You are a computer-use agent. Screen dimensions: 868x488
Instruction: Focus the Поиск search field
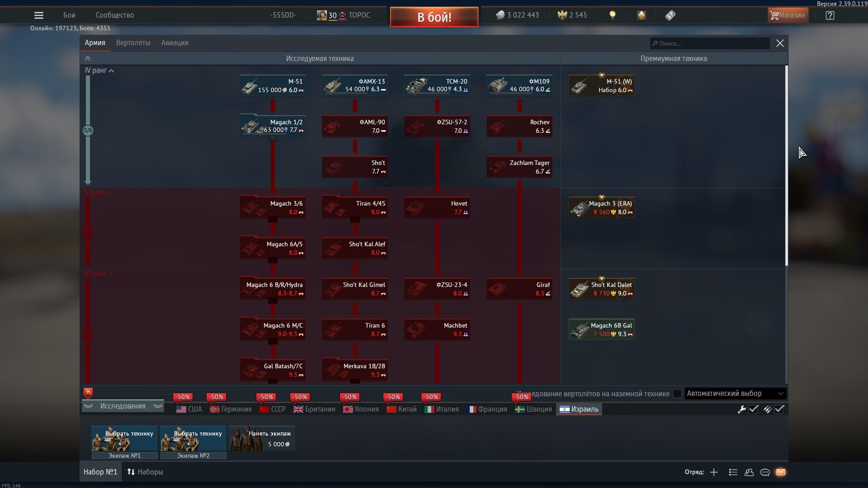click(710, 43)
